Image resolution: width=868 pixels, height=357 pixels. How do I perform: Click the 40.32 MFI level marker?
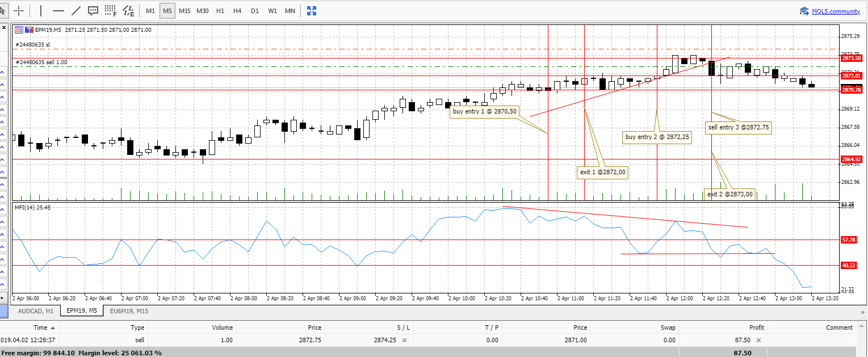pyautogui.click(x=849, y=265)
